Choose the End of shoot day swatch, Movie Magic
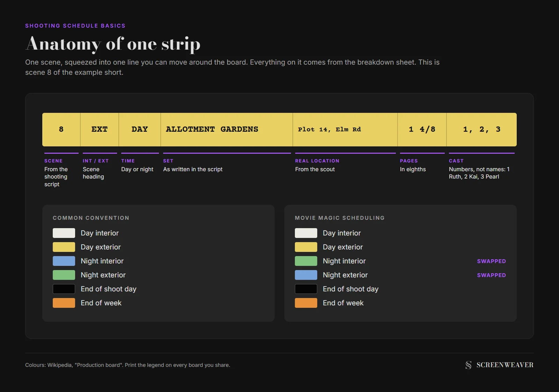559x392 pixels. click(306, 289)
